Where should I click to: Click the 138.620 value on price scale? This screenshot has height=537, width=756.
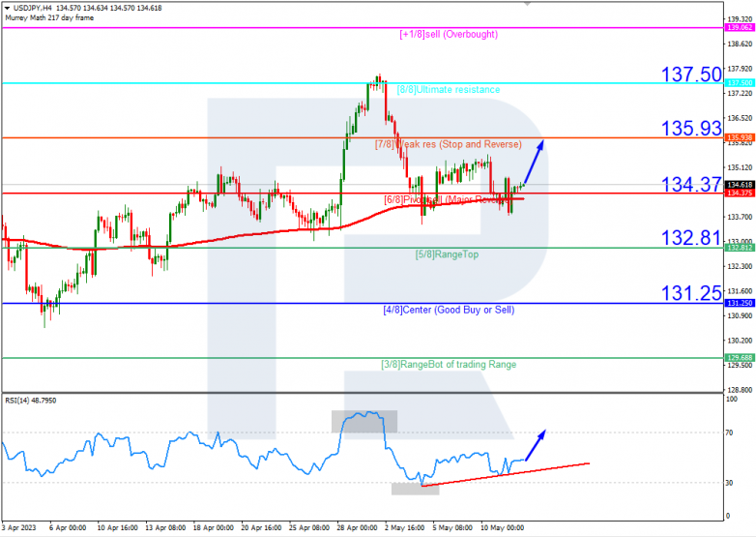pyautogui.click(x=740, y=44)
